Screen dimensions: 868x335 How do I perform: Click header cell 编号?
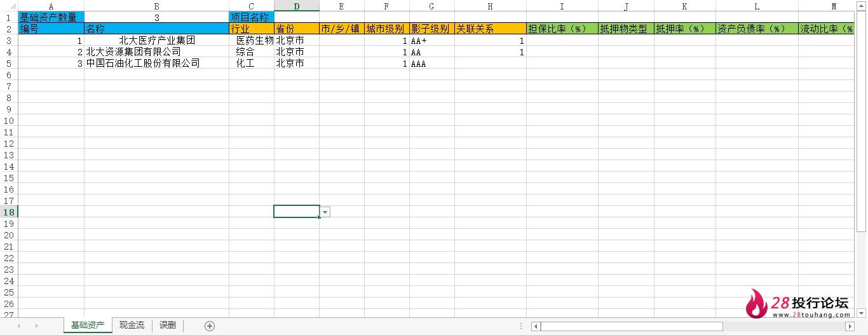(x=51, y=29)
